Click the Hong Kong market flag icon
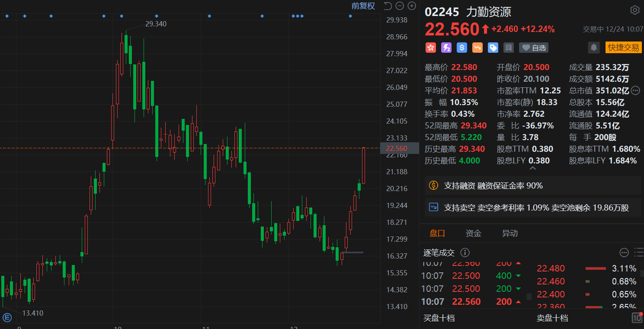Image resolution: width=644 pixels, height=329 pixels. coord(431,48)
